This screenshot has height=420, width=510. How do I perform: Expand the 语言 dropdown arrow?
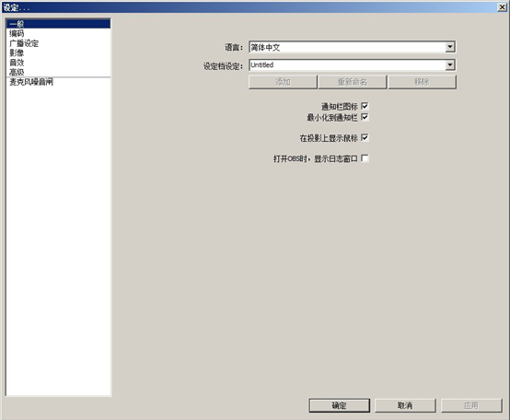(x=450, y=47)
